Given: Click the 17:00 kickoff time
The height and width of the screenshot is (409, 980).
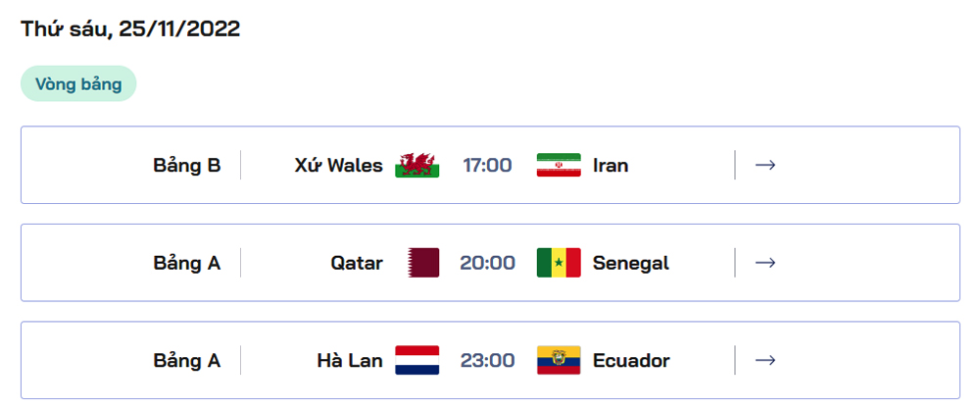Looking at the screenshot, I should click(487, 166).
